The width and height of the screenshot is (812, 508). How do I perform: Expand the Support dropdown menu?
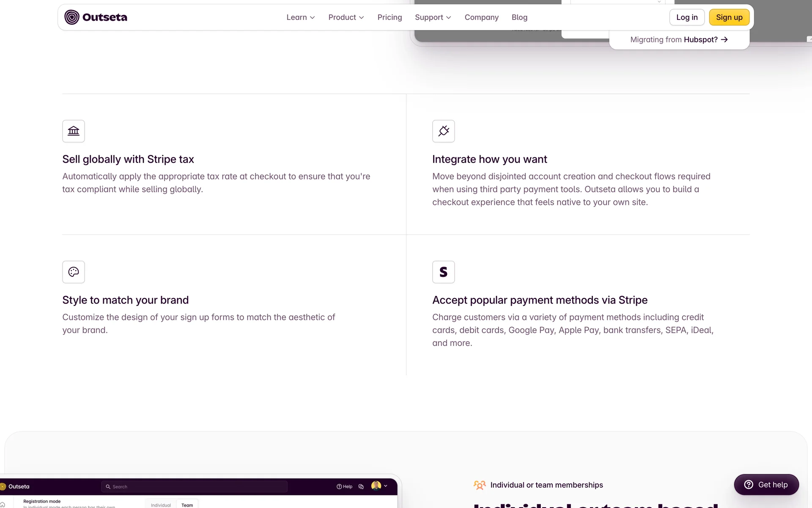point(433,17)
